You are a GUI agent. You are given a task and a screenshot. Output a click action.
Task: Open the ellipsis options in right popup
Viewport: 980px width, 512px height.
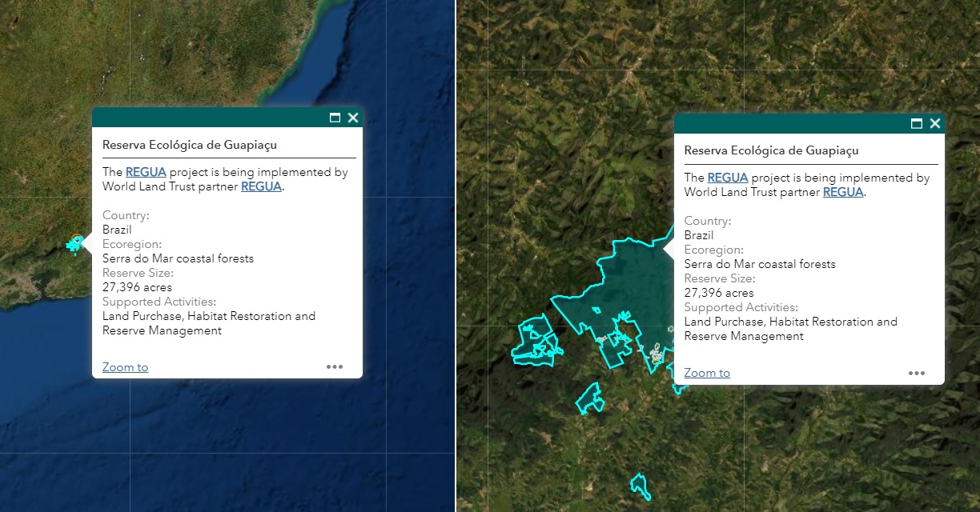[x=917, y=373]
